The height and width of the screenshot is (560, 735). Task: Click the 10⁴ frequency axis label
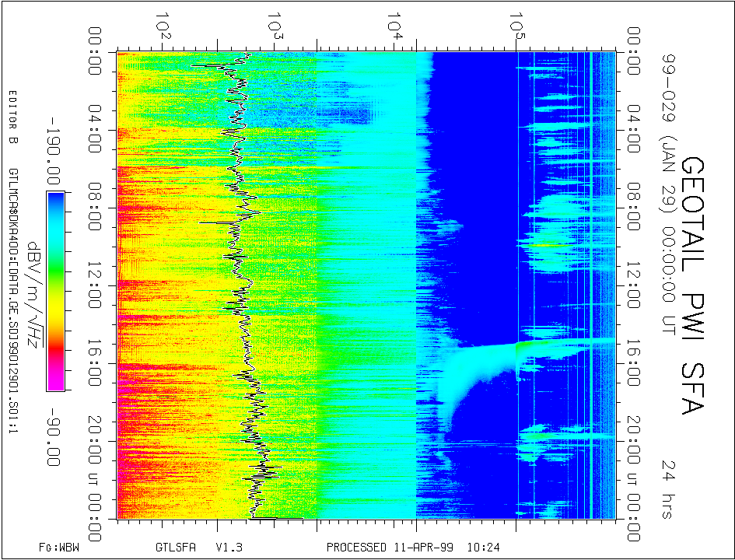tap(394, 28)
